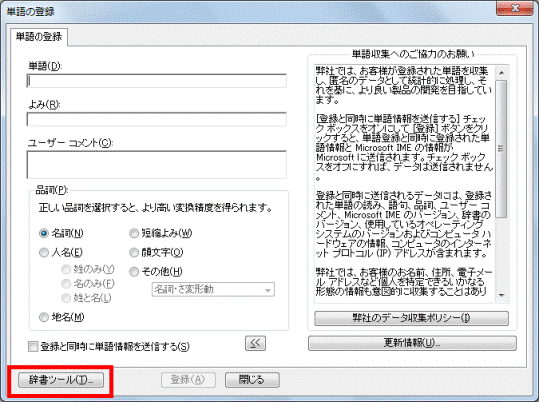Select the 顔文字(O) radio button
The width and height of the screenshot is (539, 402).
134,253
